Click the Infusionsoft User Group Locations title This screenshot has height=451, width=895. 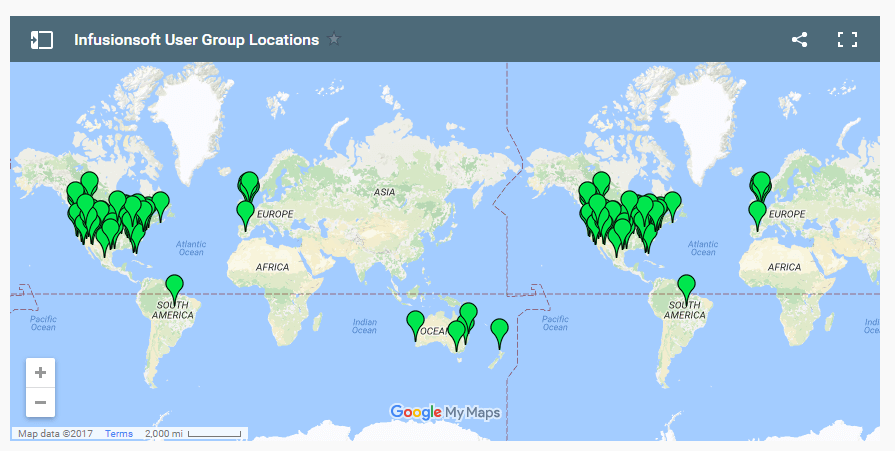196,40
